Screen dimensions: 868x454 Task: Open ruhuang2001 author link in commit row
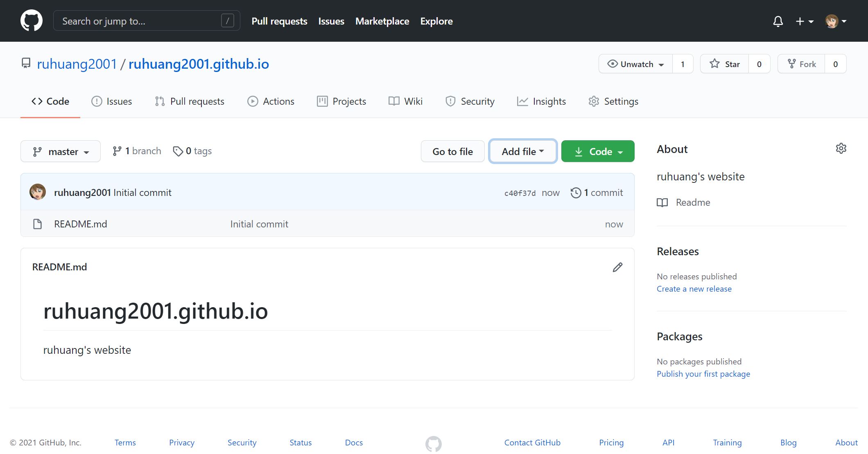pyautogui.click(x=82, y=193)
